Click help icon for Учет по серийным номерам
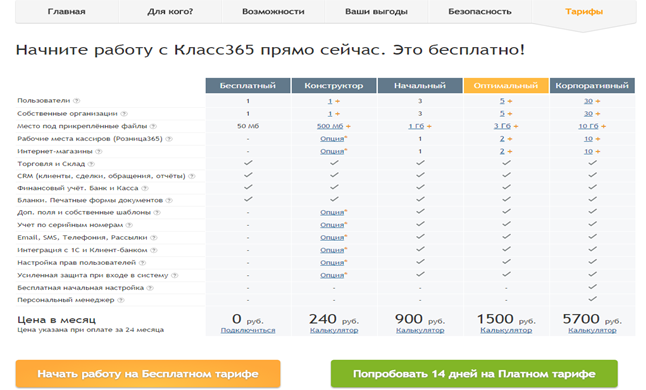This screenshot has width=646, height=390. pos(129,225)
